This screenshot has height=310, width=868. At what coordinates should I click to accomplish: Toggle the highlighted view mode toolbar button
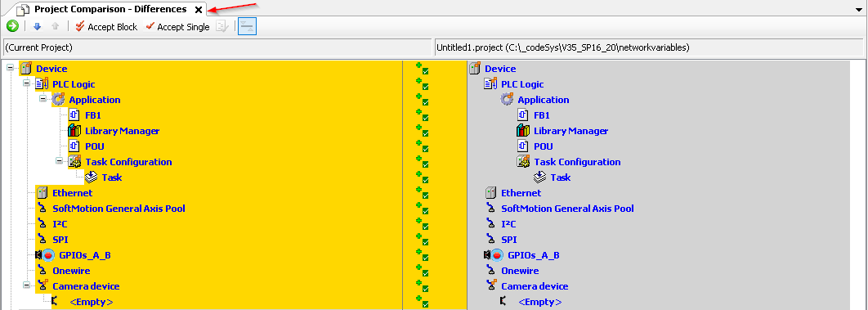click(x=247, y=26)
